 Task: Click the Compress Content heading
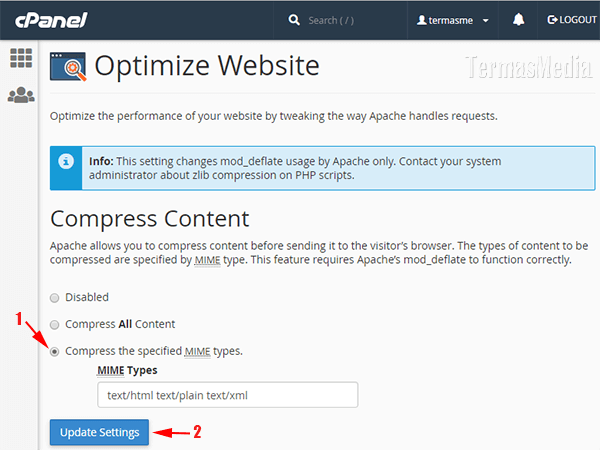coord(150,219)
